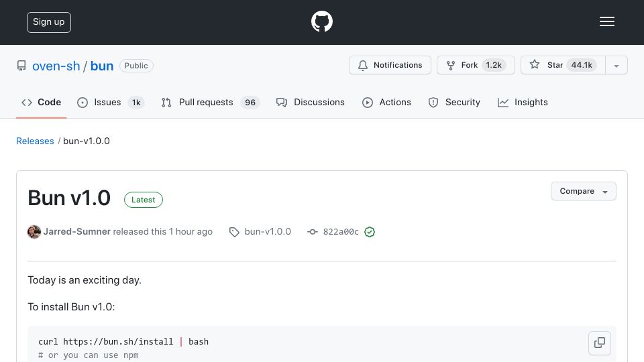The width and height of the screenshot is (644, 362).
Task: Click the '# or you can use npm' comment
Action: (x=89, y=355)
